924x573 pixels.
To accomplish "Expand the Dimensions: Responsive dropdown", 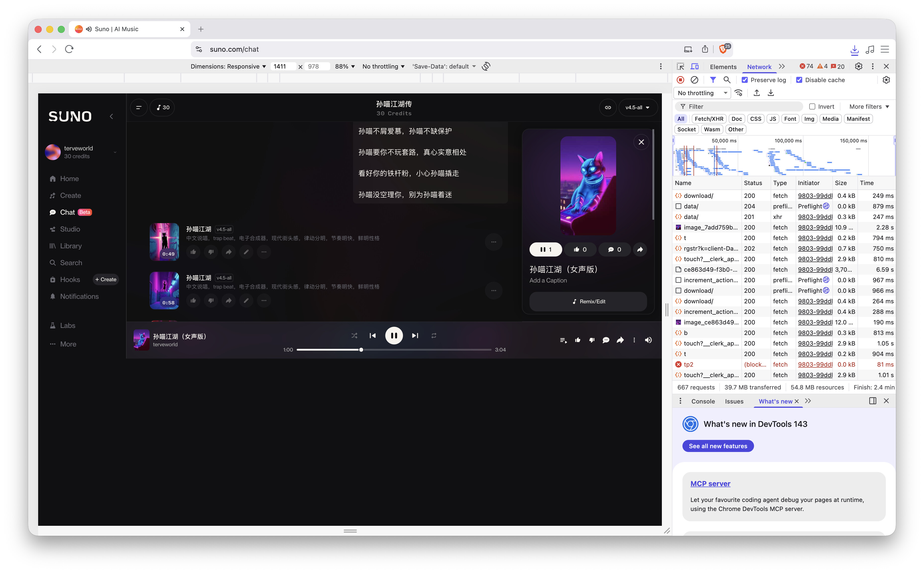I will (x=228, y=66).
